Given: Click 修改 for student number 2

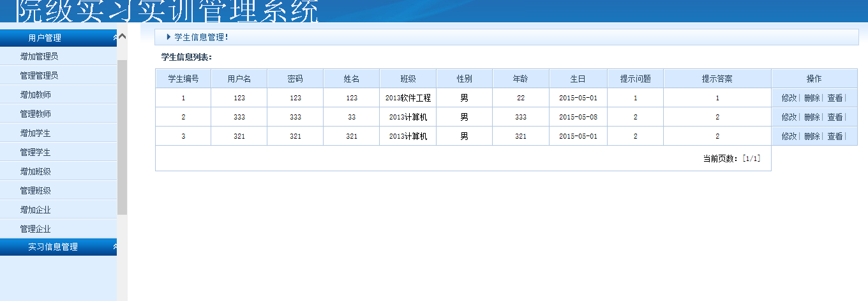Looking at the screenshot, I should pos(789,117).
